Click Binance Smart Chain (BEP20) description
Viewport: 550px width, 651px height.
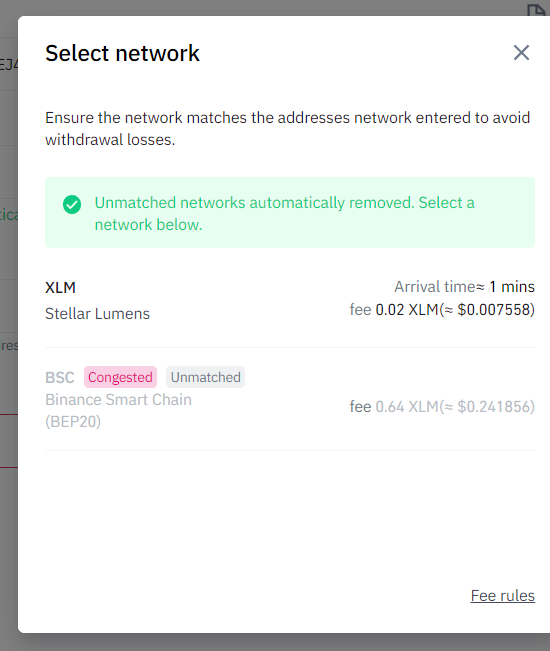tap(118, 410)
